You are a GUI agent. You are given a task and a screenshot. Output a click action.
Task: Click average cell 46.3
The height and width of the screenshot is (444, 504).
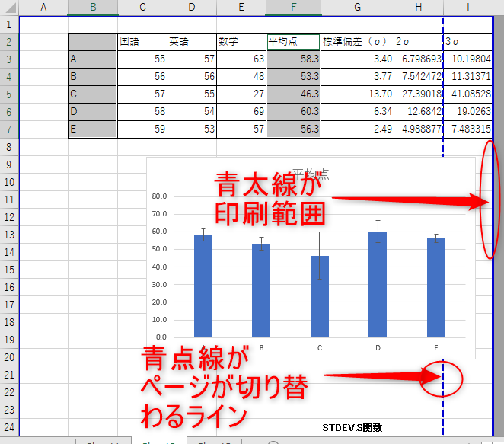click(293, 94)
